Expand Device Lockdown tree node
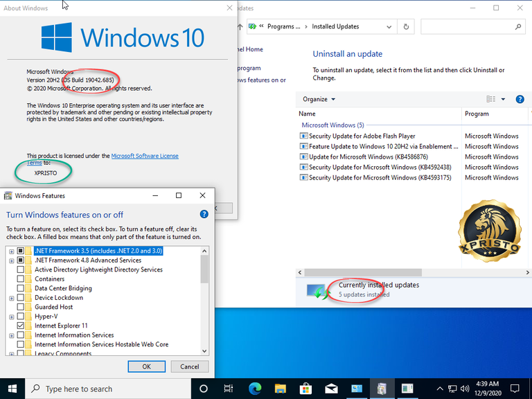 [12, 298]
